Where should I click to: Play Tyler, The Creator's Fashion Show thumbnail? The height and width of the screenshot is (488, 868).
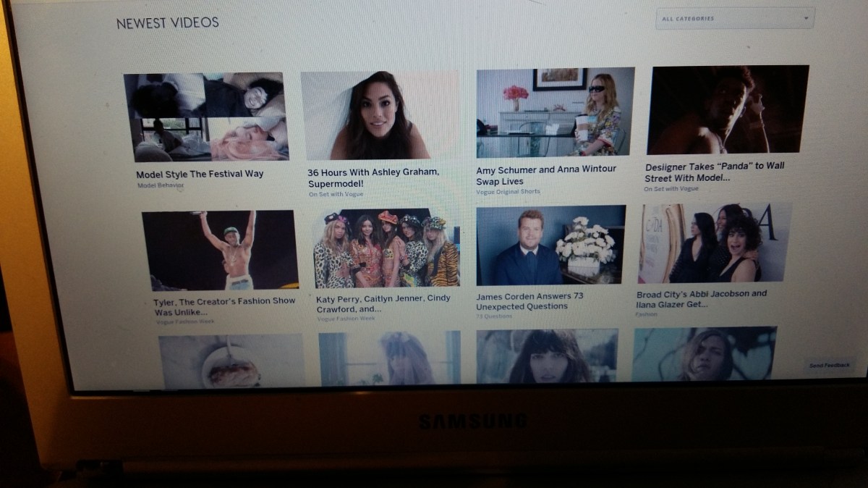pos(220,251)
